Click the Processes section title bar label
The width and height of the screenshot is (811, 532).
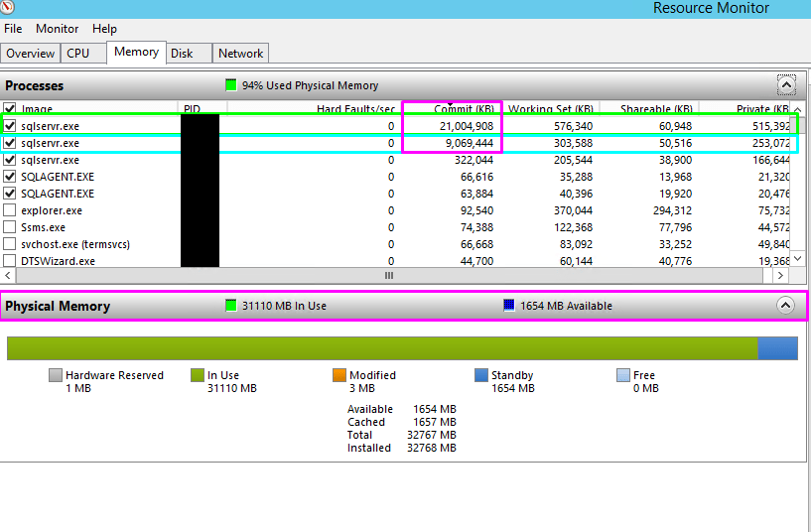click(x=34, y=85)
